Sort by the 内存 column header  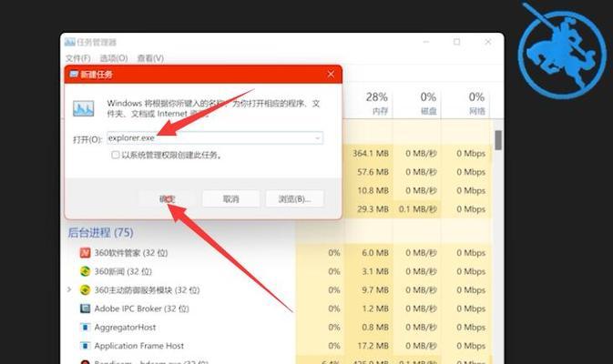(x=370, y=103)
